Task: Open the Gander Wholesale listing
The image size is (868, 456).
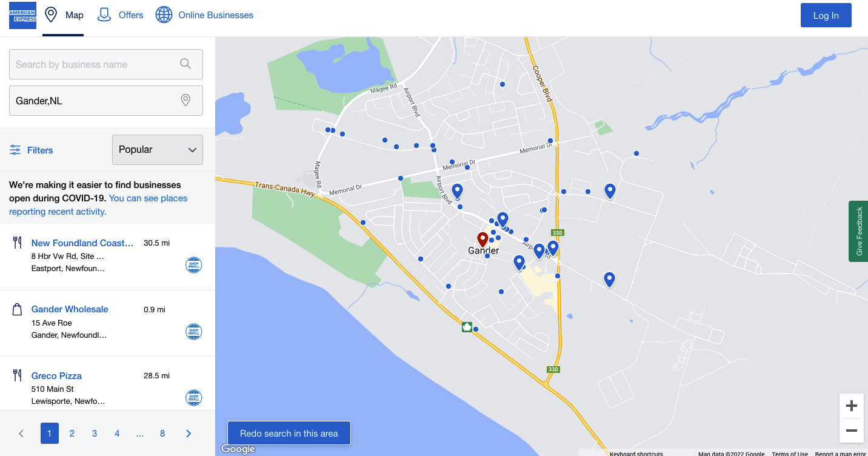Action: (x=70, y=309)
